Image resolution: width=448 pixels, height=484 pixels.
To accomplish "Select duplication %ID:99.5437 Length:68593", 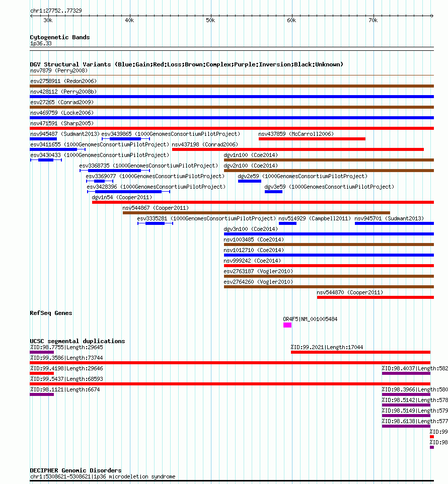I will coord(66,379).
